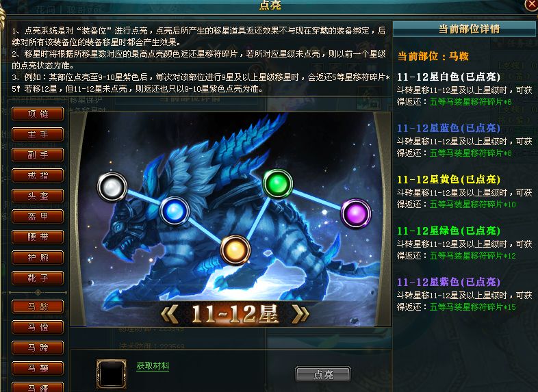Switch to 副手 slot
The height and width of the screenshot is (392, 538).
(38, 155)
